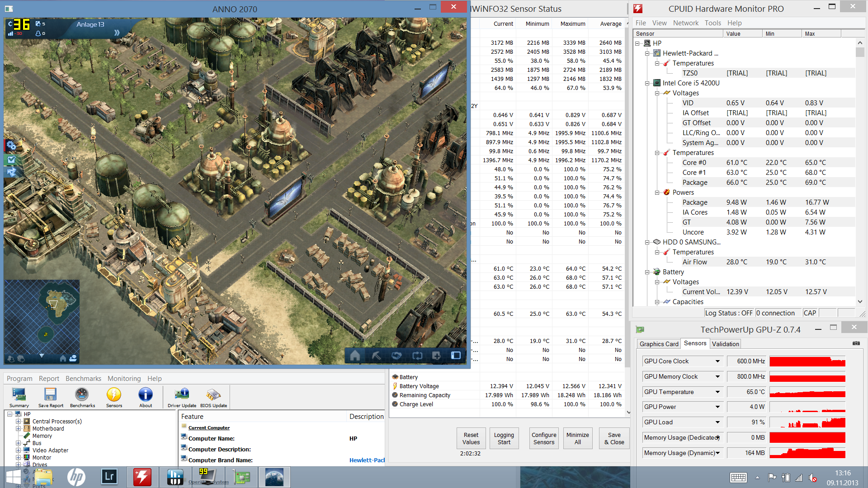Viewport: 868px width, 488px height.
Task: Click the Logging Start button
Action: pyautogui.click(x=504, y=438)
